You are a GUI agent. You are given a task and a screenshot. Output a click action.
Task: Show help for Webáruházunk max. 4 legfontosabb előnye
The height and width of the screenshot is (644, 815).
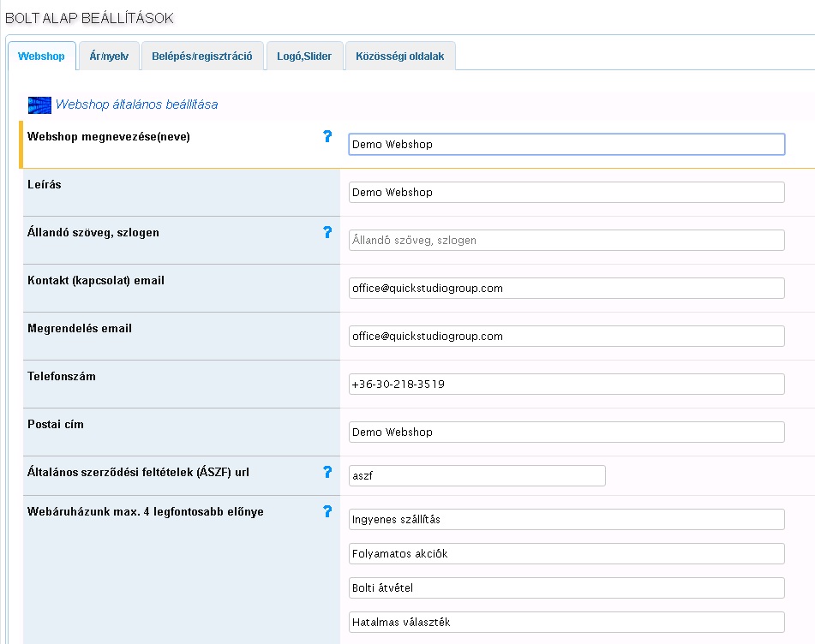(327, 511)
